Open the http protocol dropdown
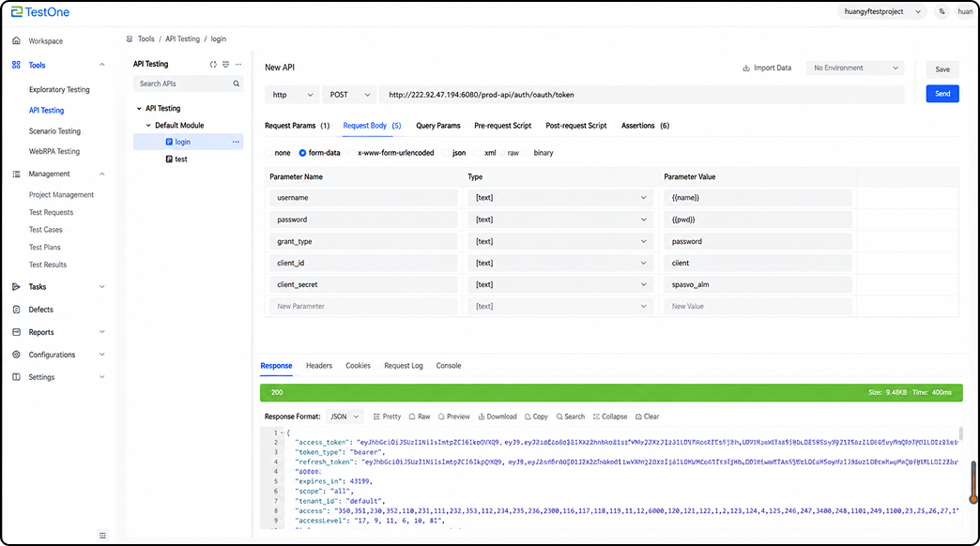This screenshot has width=980, height=546. [x=292, y=95]
